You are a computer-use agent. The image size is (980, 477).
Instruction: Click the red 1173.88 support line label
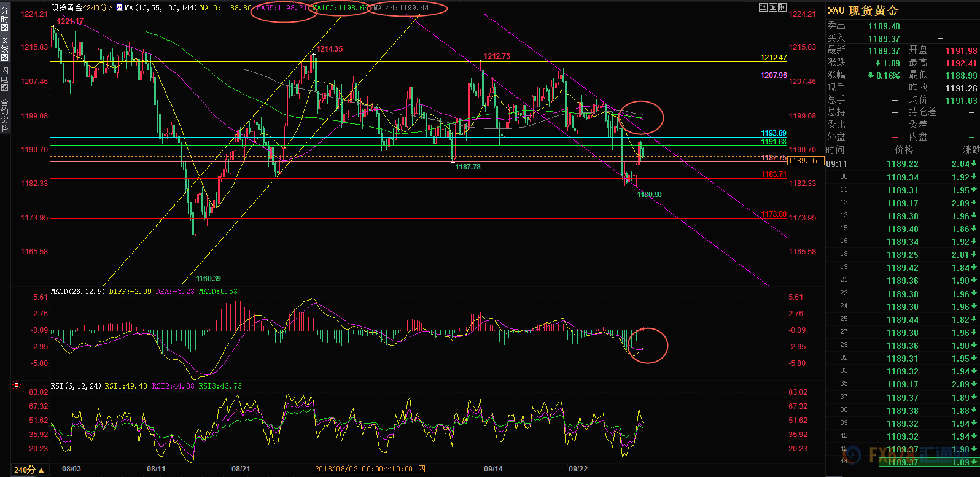pyautogui.click(x=774, y=214)
